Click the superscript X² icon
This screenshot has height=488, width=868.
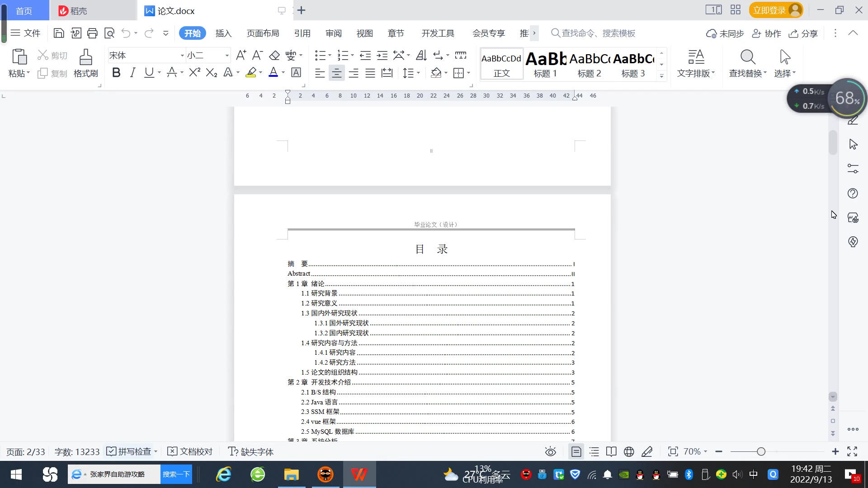coord(194,73)
